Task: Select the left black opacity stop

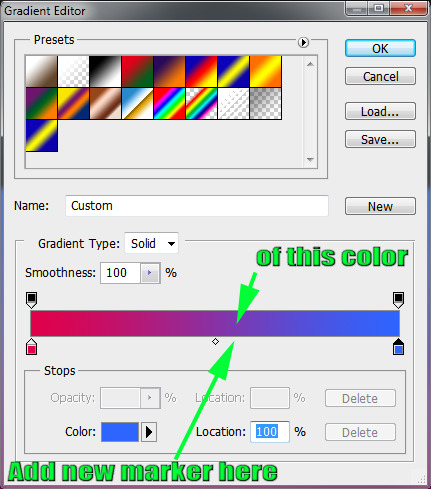Action: pos(31,300)
